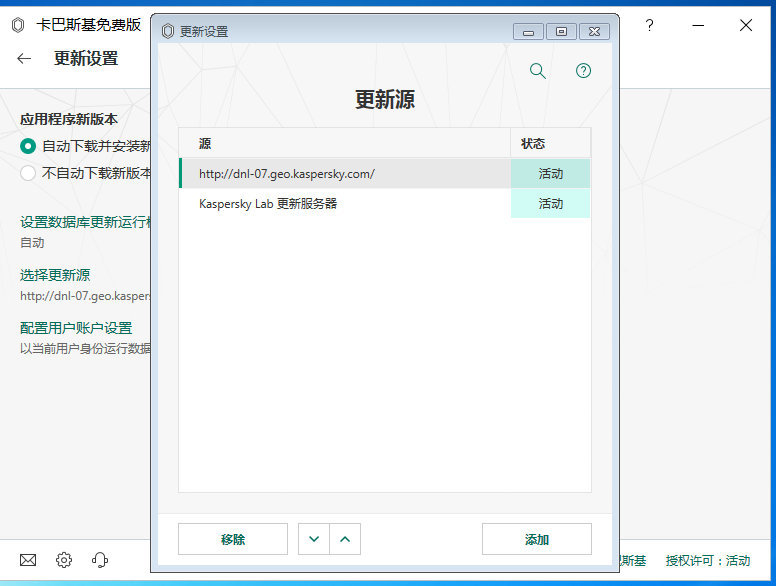The height and width of the screenshot is (586, 776).
Task: Open the help question-mark icon in 更新源 dialog
Action: click(583, 71)
